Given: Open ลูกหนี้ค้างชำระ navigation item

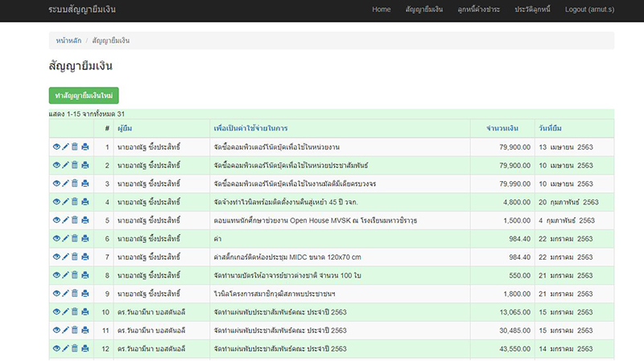Looking at the screenshot, I should click(478, 10).
